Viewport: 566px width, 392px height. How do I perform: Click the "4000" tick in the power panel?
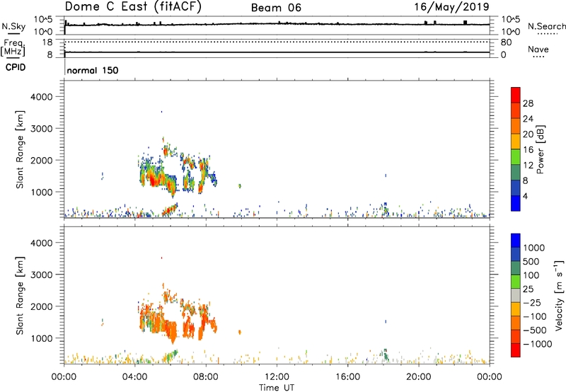pyautogui.click(x=42, y=97)
